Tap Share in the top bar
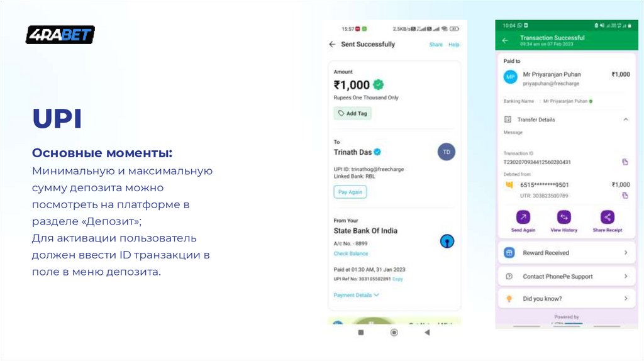644x361 pixels. pos(436,45)
